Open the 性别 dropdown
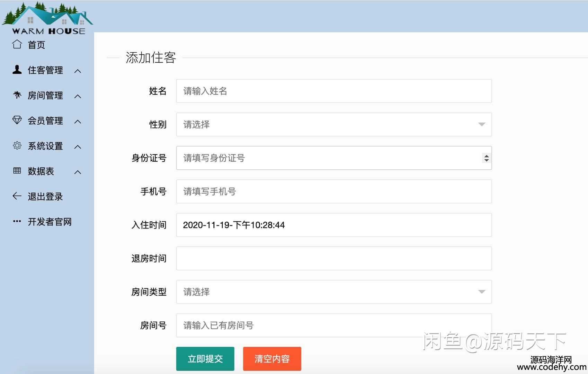Viewport: 588px width, 374px height. (x=334, y=124)
